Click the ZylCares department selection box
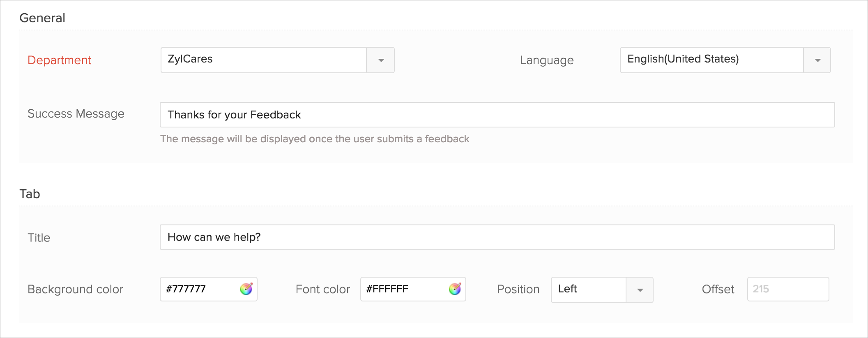 (263, 60)
